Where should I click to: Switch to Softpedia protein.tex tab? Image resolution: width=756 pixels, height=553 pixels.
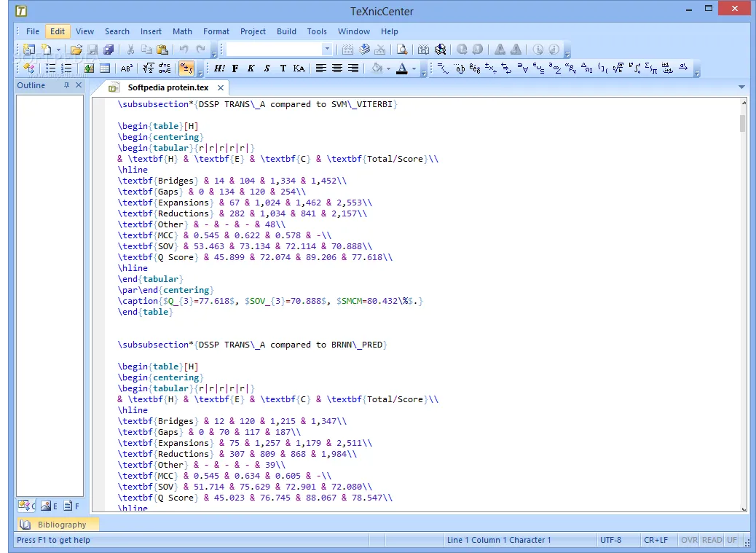[167, 87]
